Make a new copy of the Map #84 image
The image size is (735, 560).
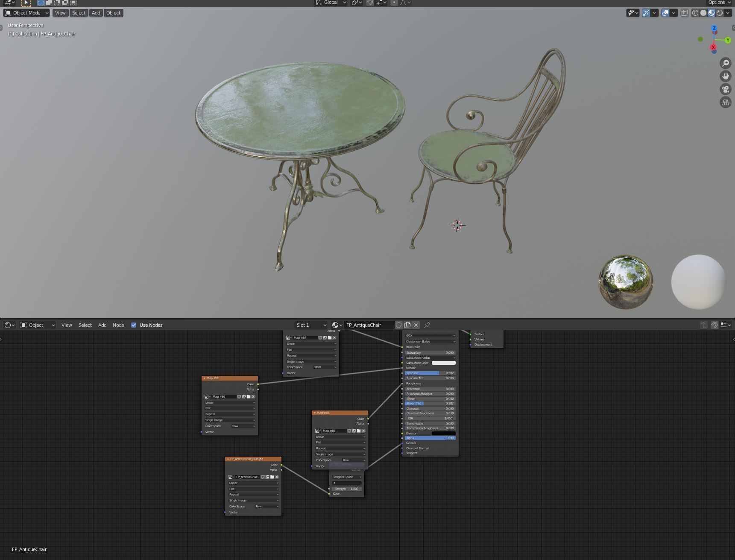[x=325, y=338]
